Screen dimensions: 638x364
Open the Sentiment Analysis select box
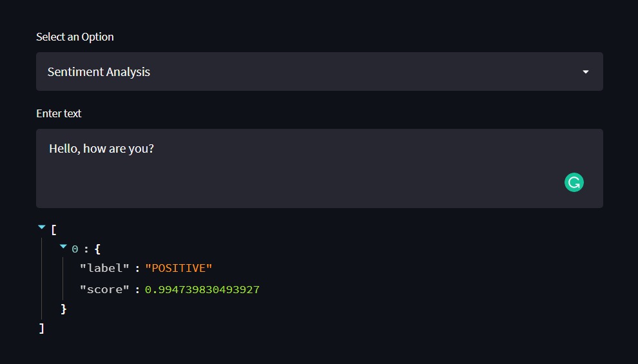pos(320,72)
